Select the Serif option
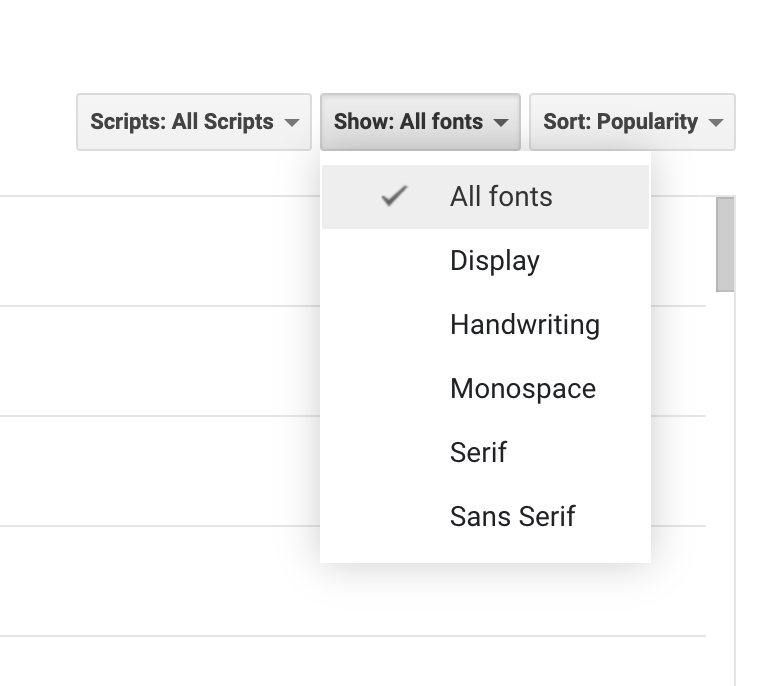The width and height of the screenshot is (774, 686). pyautogui.click(x=478, y=453)
